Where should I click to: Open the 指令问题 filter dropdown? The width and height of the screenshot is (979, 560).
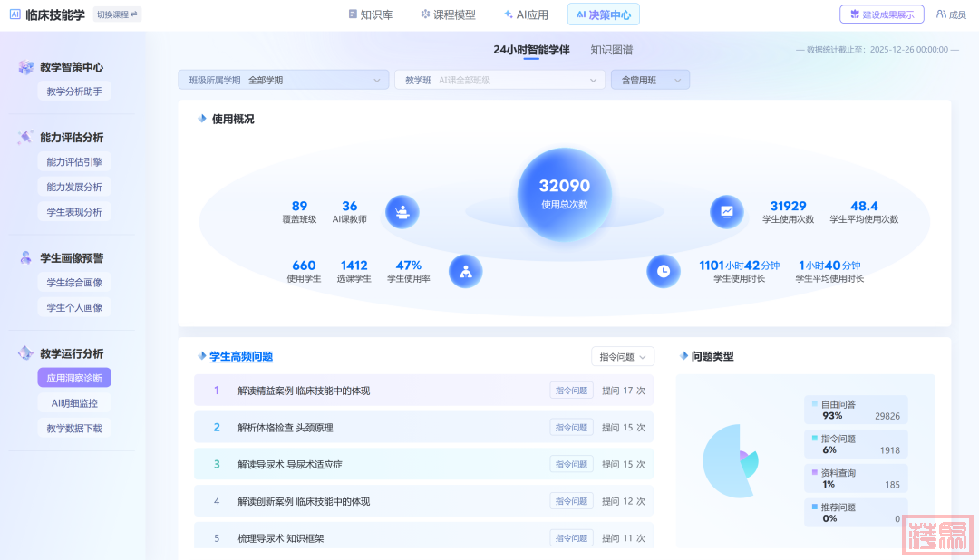pos(622,357)
